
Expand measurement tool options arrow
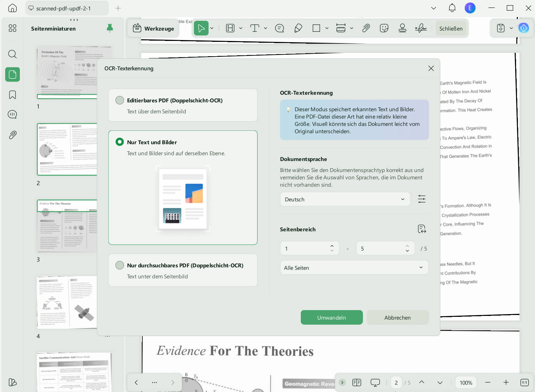351,28
